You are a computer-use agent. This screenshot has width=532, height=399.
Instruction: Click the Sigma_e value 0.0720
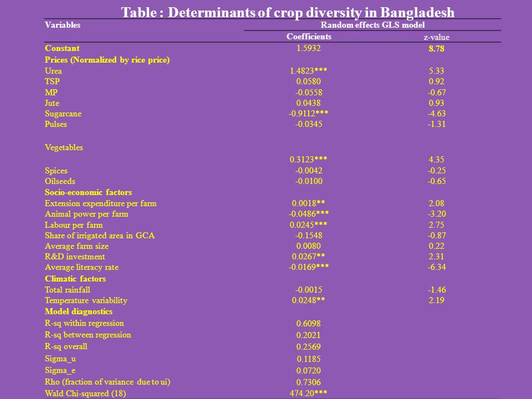click(x=309, y=371)
